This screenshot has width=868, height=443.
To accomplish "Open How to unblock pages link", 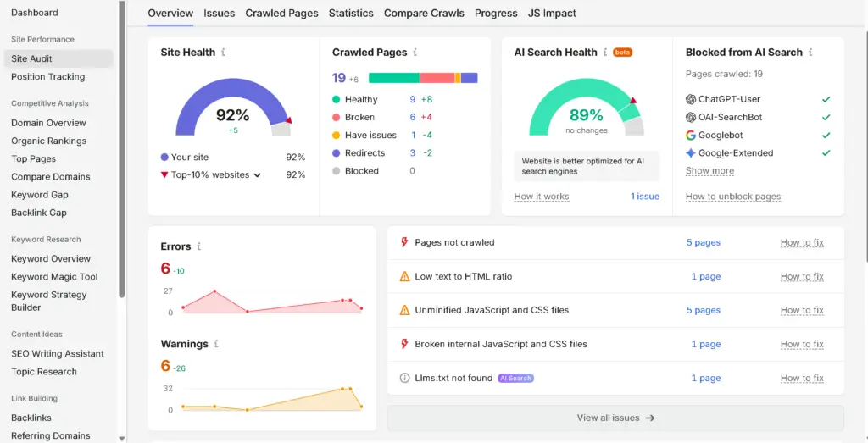I will click(733, 197).
